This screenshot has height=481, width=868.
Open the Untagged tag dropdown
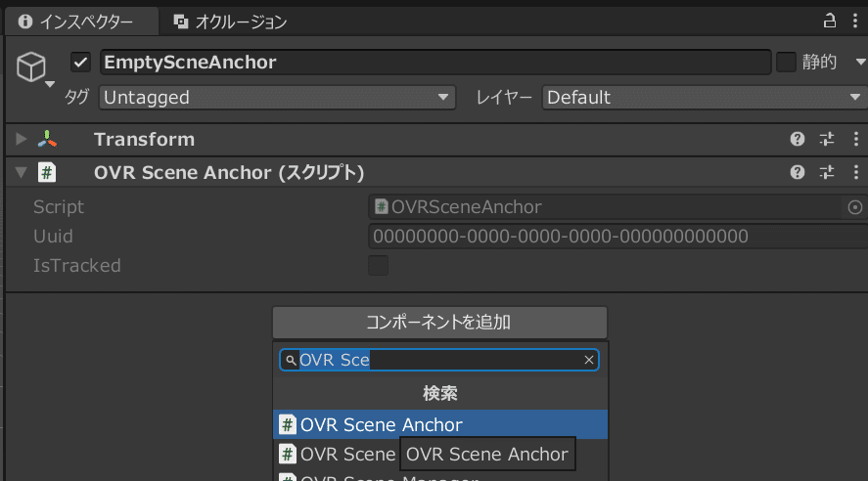[x=277, y=98]
